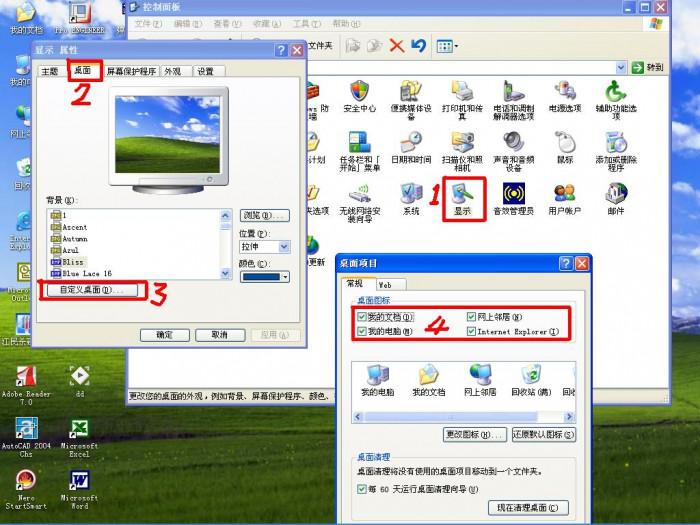The image size is (700, 525).
Task: Click the red delete X toolbar icon
Action: point(396,46)
